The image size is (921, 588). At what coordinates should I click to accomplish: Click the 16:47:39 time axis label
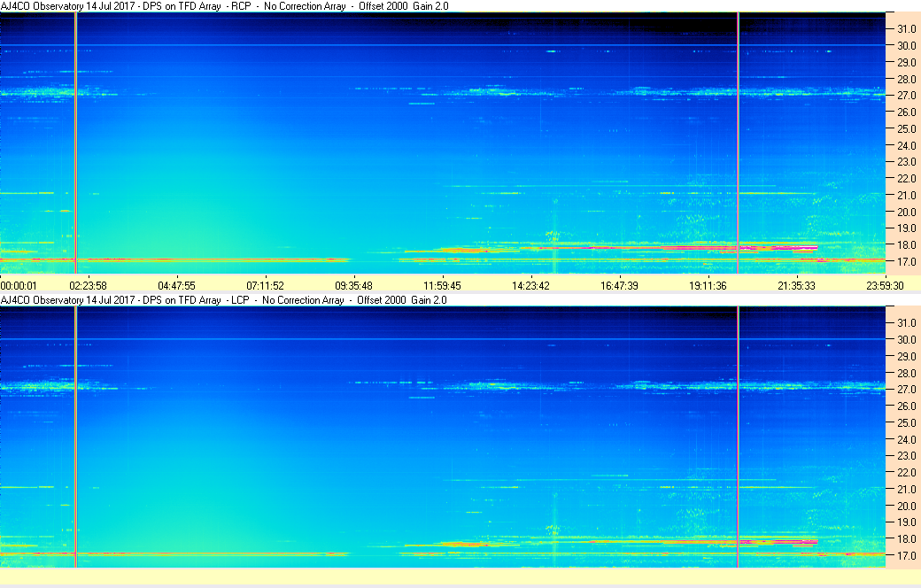(x=619, y=286)
